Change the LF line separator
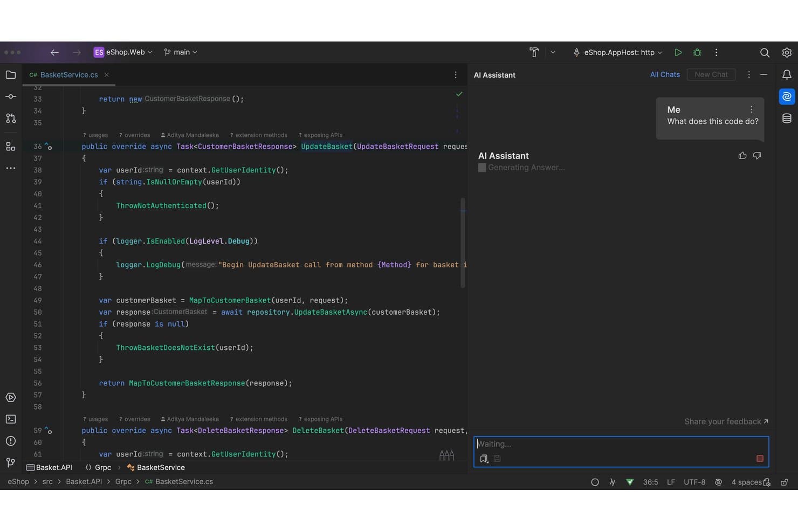 [x=671, y=482]
